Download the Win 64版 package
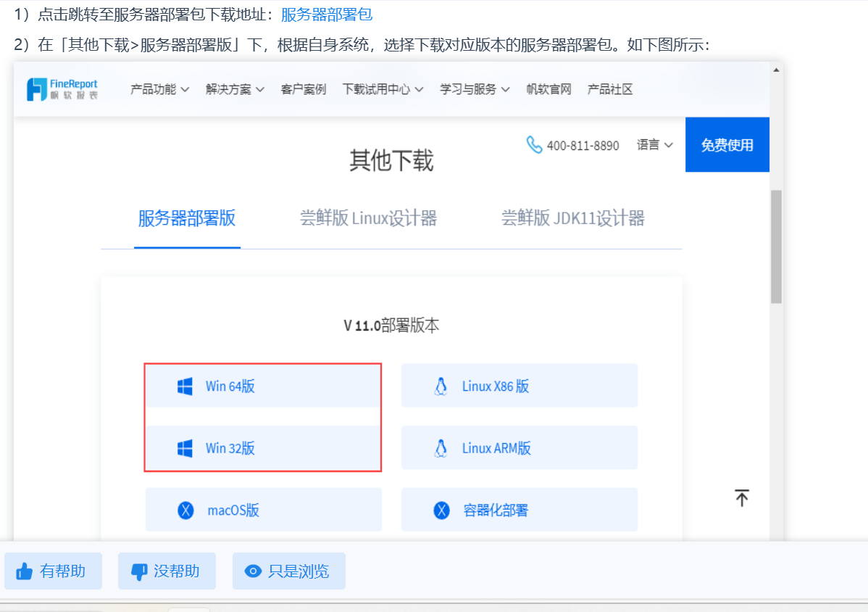The height and width of the screenshot is (612, 868). point(264,386)
